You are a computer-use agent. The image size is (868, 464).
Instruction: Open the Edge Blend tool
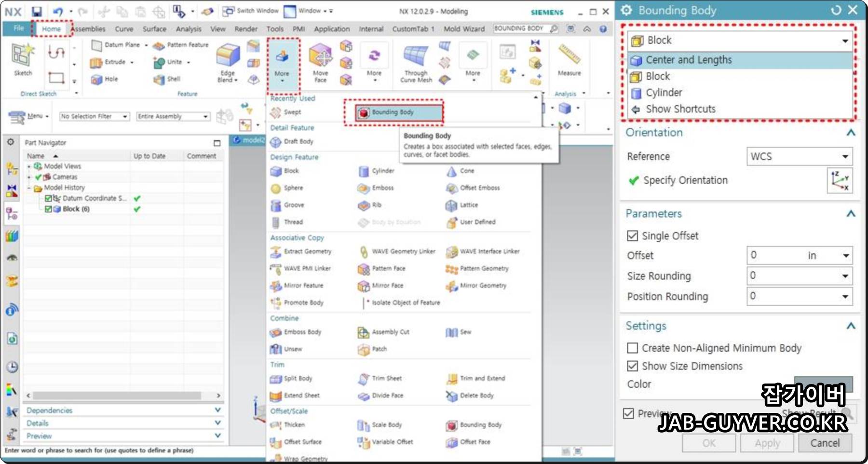click(x=228, y=63)
